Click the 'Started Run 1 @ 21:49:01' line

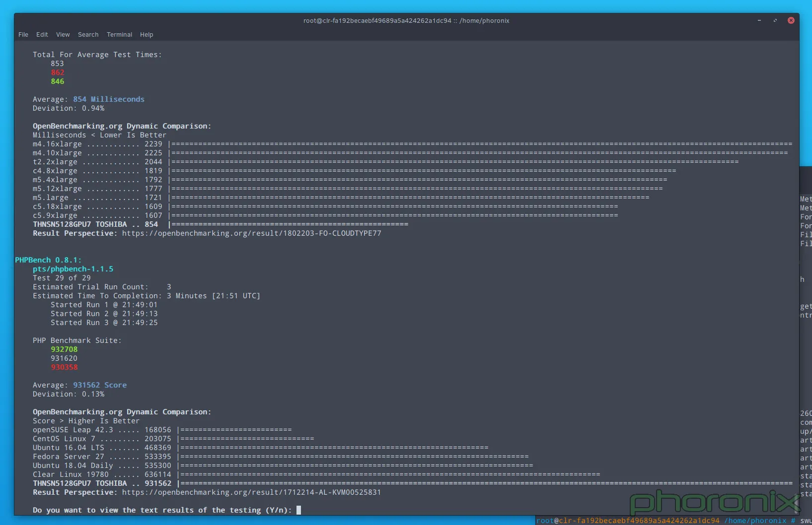point(104,305)
